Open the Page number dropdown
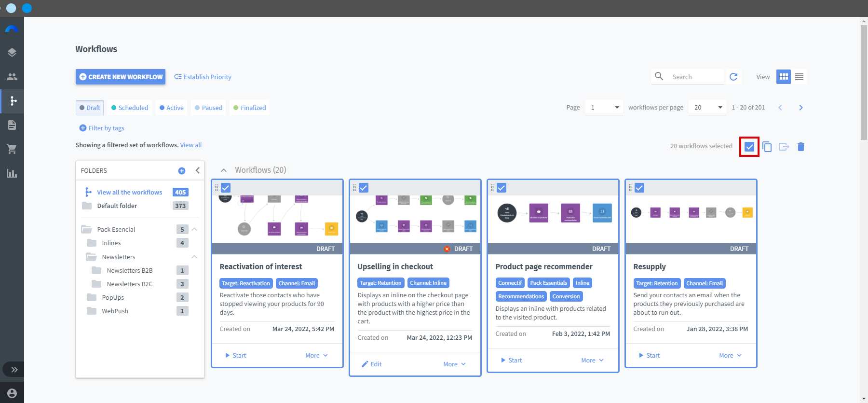 tap(604, 107)
